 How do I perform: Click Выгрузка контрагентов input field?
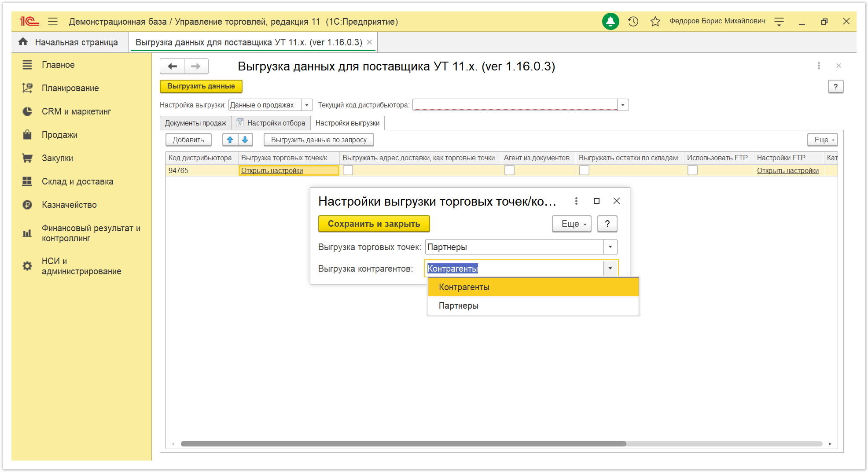(515, 268)
